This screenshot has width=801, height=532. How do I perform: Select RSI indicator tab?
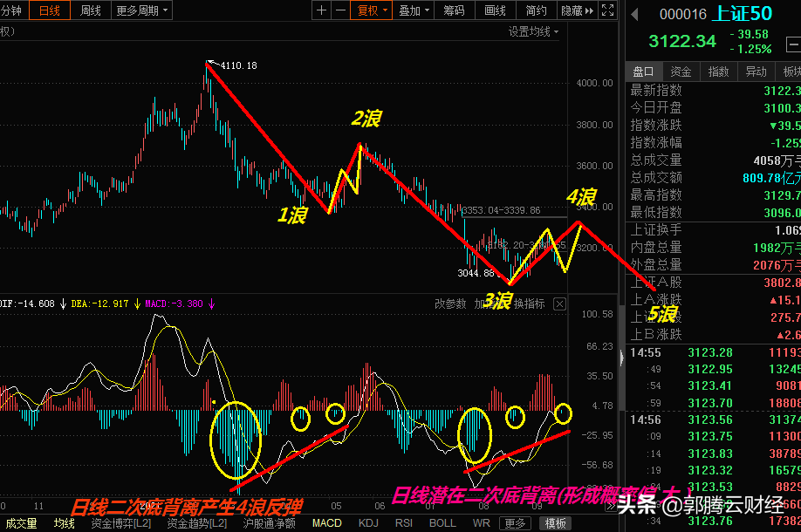[404, 523]
